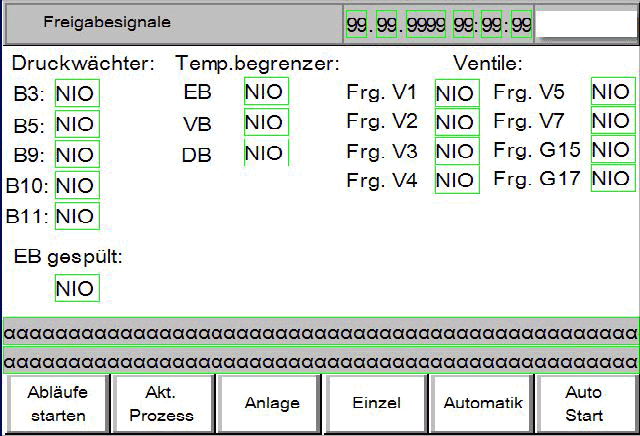
Task: Select the Einzel mode button
Action: click(377, 403)
